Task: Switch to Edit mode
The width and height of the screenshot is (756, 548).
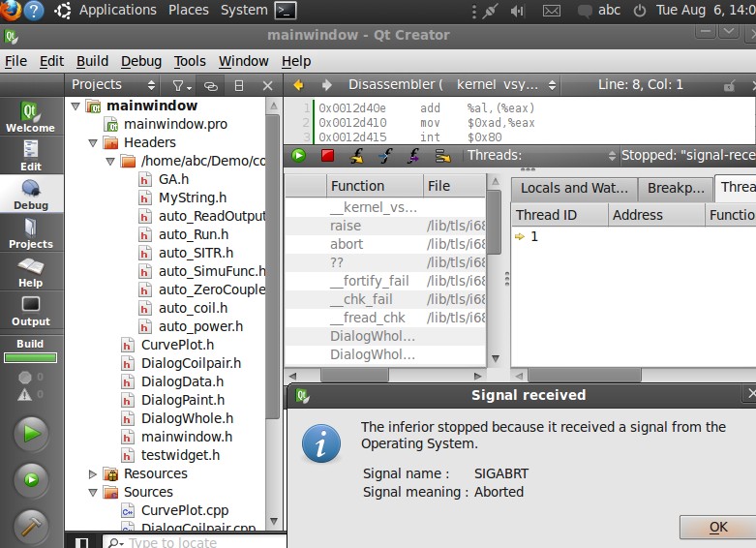Action: click(x=31, y=155)
